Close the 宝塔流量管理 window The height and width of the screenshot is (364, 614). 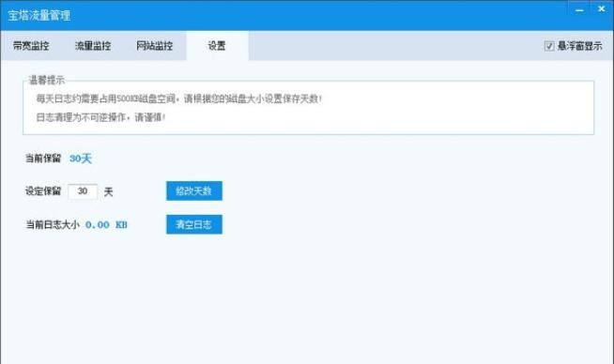pyautogui.click(x=602, y=9)
